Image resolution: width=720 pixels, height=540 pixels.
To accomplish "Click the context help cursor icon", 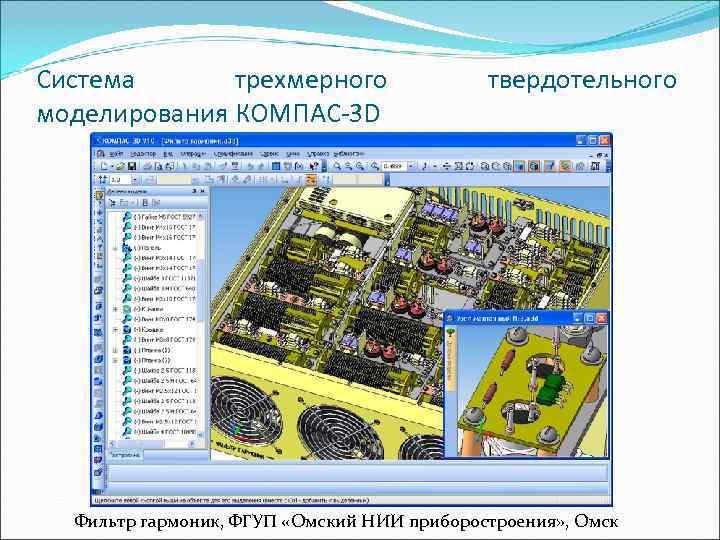I will point(314,166).
